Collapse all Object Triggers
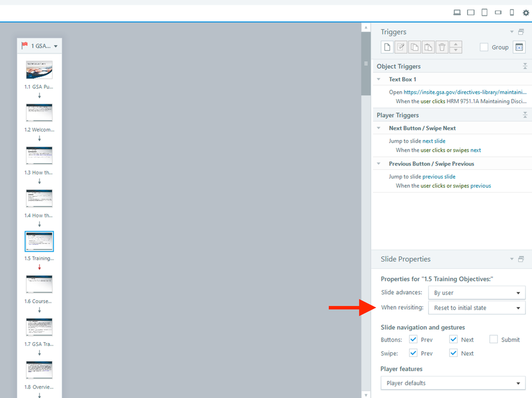Viewport: 532px width, 398px height. pos(525,66)
